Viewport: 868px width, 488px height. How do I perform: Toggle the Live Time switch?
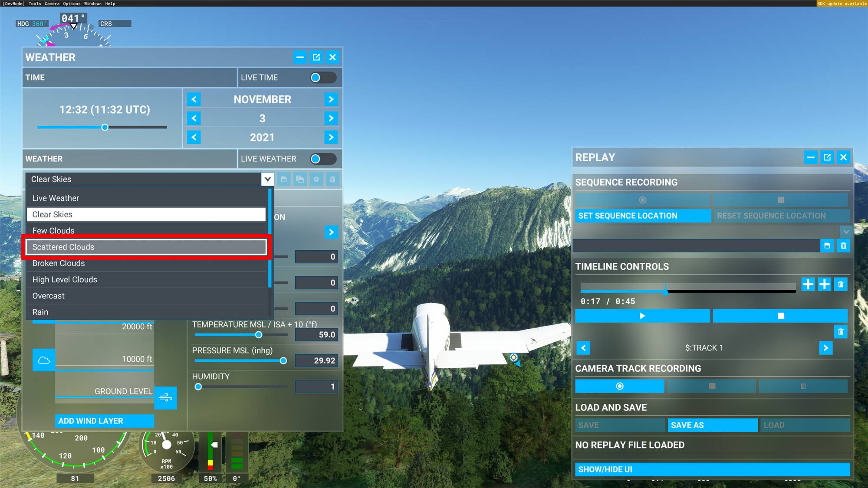323,78
